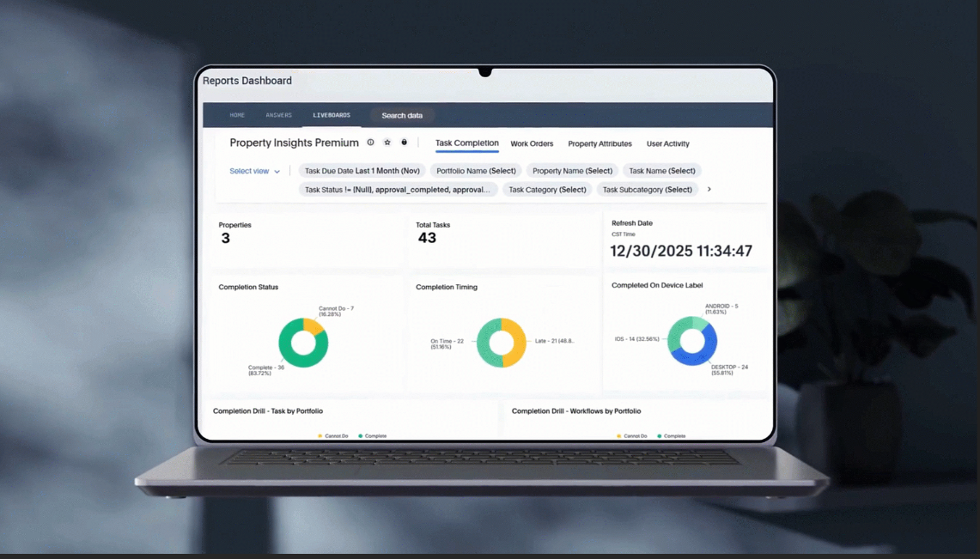Switch to the Work Orders tab
This screenshot has width=980, height=559.
(532, 143)
